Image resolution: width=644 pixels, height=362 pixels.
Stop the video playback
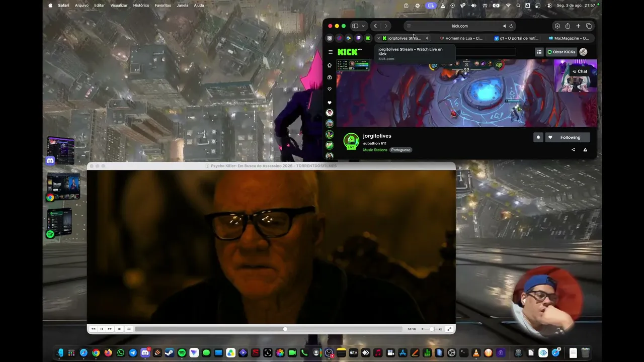119,329
